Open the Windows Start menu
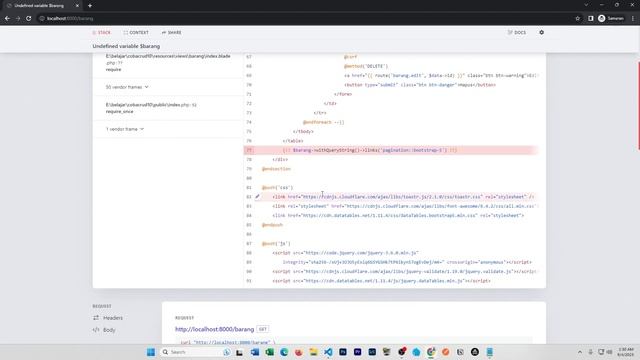 coord(151,352)
